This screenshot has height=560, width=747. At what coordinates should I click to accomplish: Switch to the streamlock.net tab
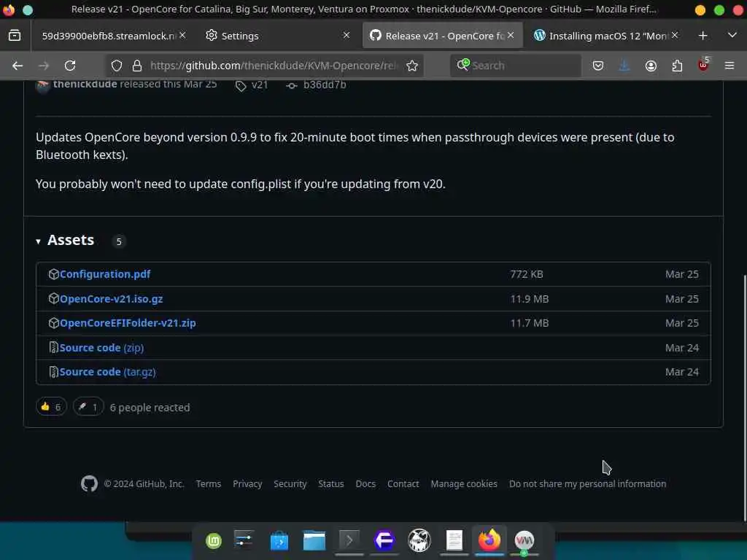(x=108, y=36)
